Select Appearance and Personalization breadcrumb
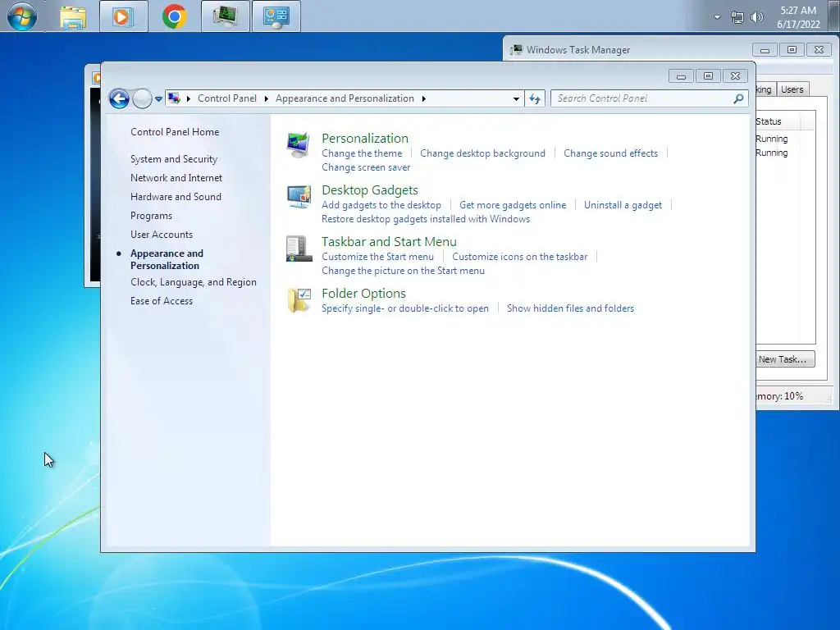The height and width of the screenshot is (630, 840). pos(345,98)
